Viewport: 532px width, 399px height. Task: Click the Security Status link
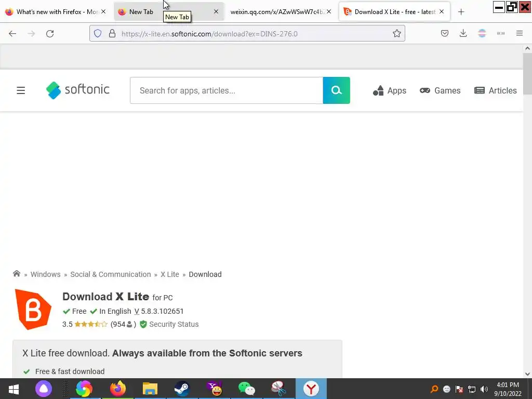point(174,324)
